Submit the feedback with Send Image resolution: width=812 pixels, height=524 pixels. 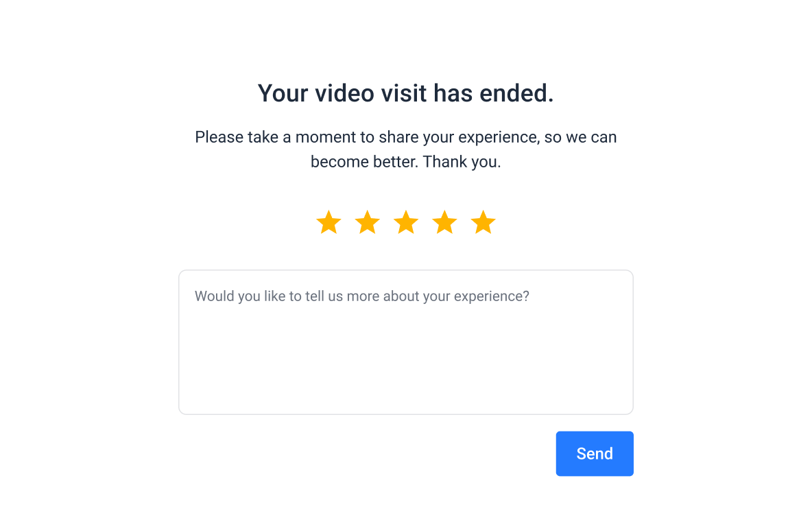594,453
